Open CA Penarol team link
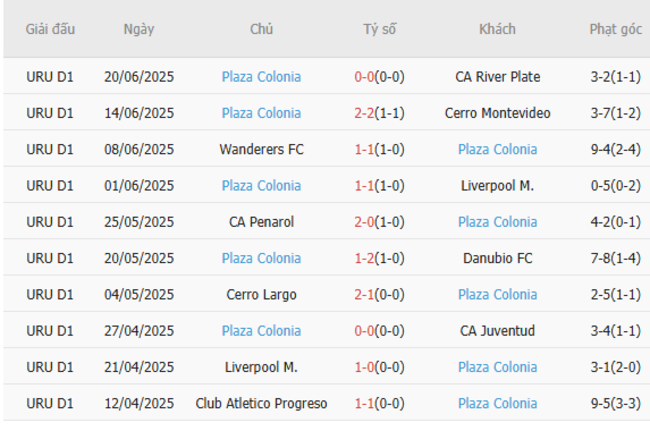Viewport: 650px width, 431px height. coord(261,222)
